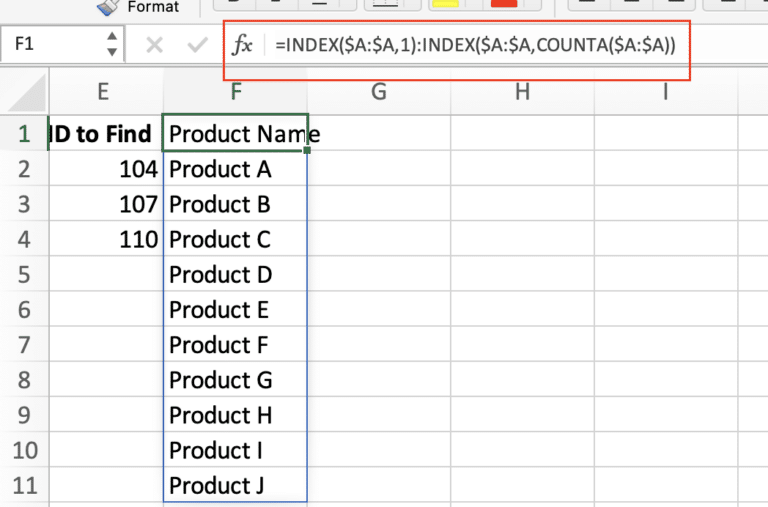Confirm the formula with the checkmark icon
Screen dimensions: 768x507
(198, 45)
